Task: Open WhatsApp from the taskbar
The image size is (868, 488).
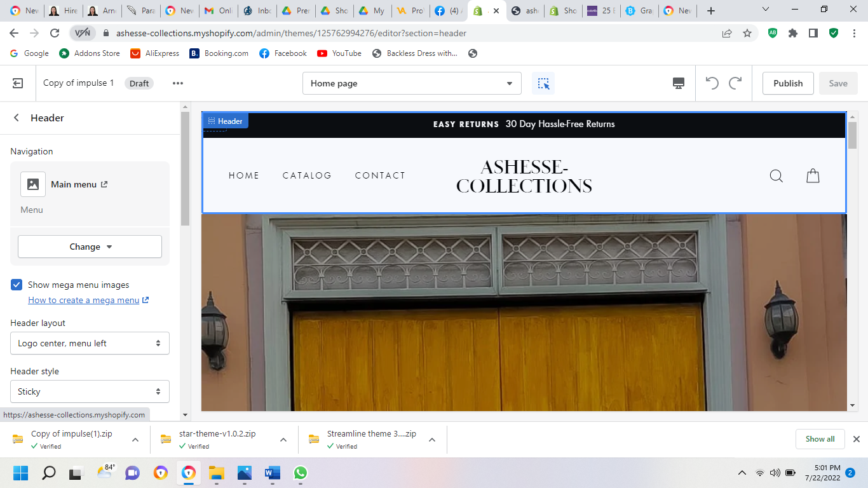Action: pos(301,473)
